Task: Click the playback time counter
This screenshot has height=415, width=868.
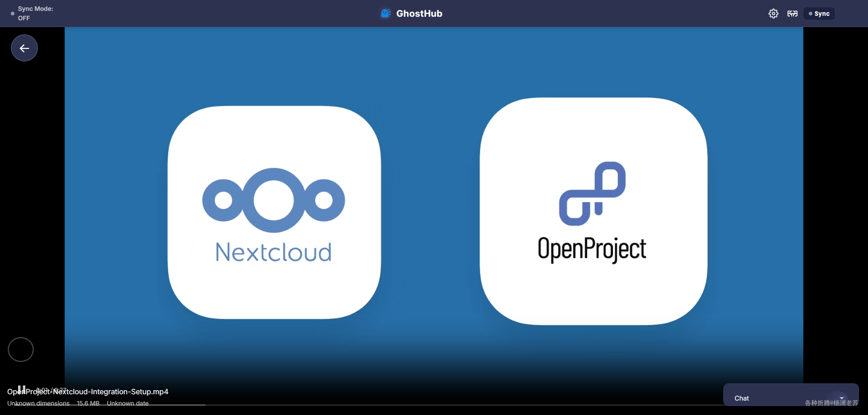Action: tap(51, 389)
